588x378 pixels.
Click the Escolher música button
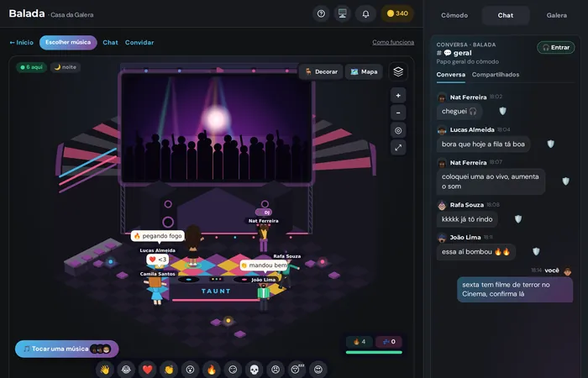tap(68, 42)
